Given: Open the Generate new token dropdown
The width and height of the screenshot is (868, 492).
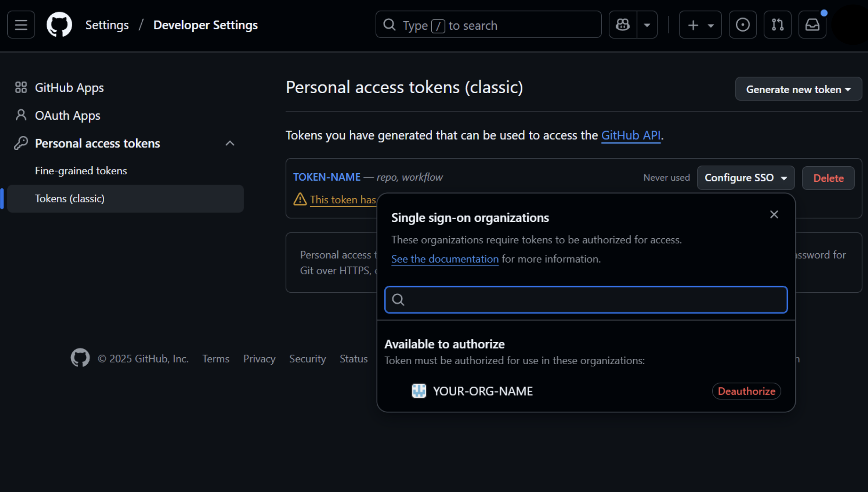Looking at the screenshot, I should point(798,89).
